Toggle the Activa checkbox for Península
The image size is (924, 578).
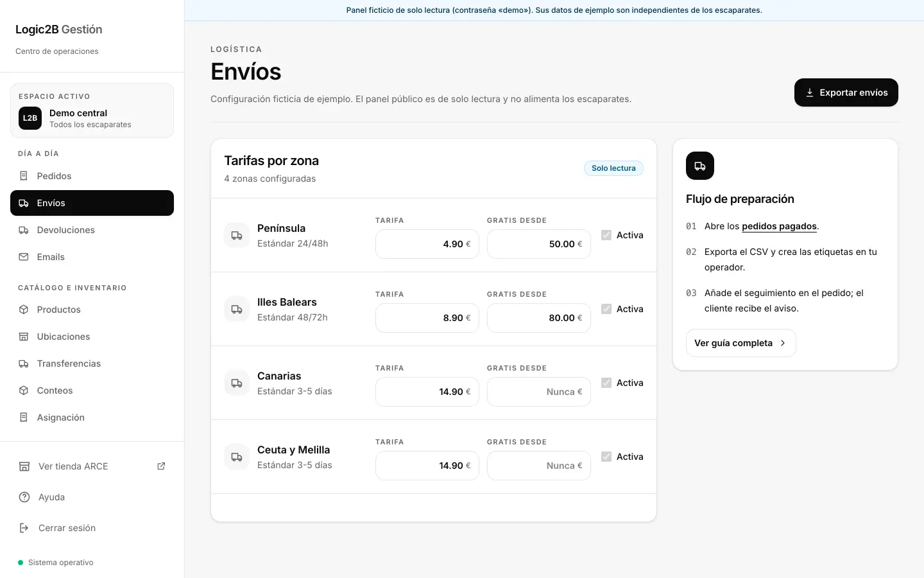tap(606, 235)
